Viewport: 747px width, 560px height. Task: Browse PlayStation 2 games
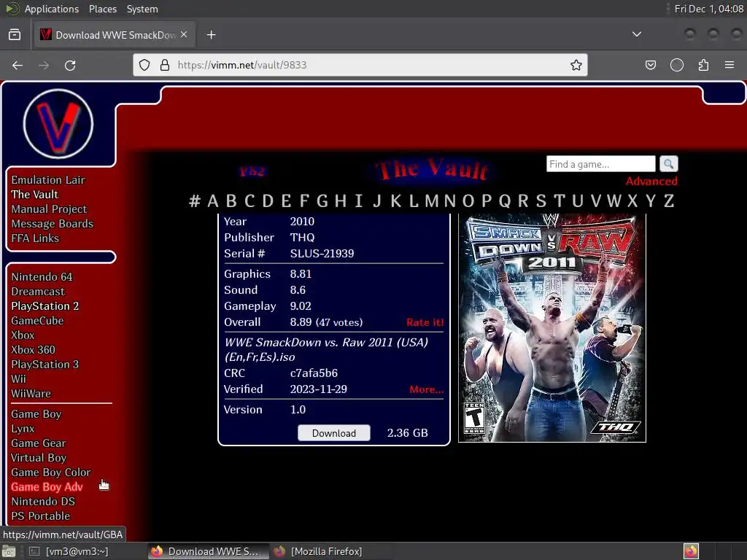click(x=45, y=306)
